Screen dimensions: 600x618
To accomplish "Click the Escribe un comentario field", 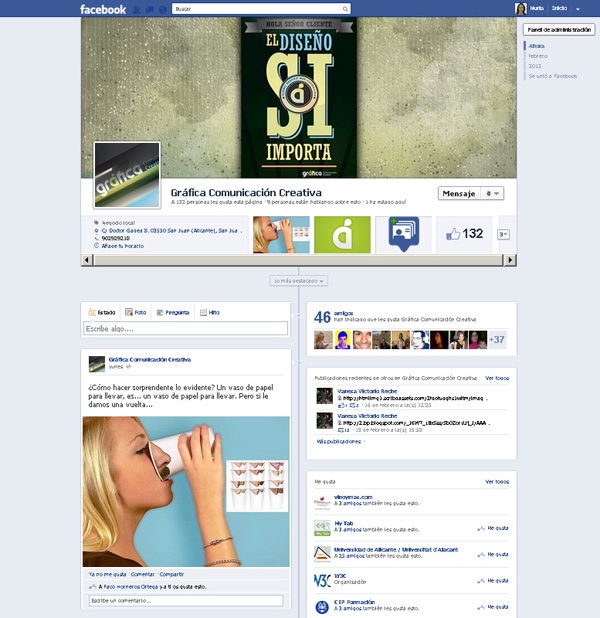I will coord(186,601).
